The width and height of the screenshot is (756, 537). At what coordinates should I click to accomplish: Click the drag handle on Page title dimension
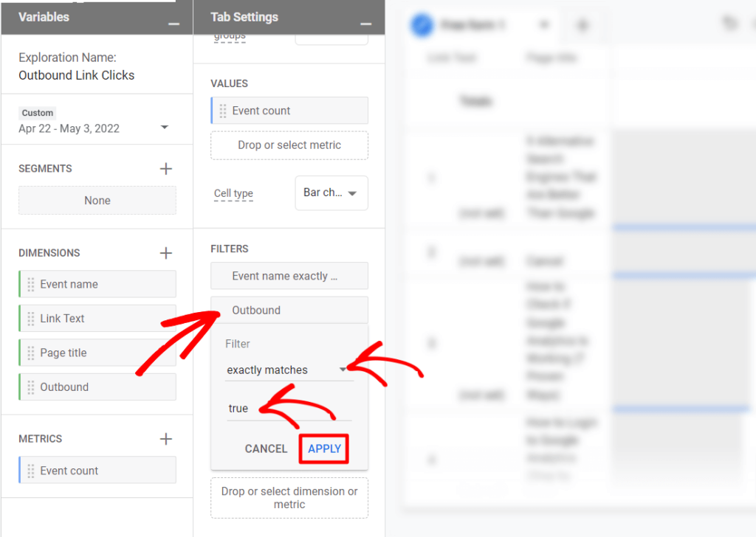click(29, 353)
